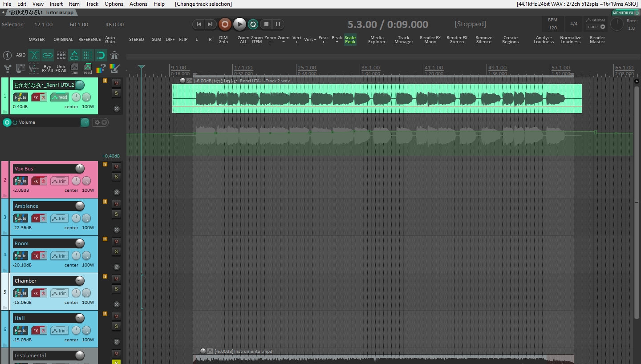The image size is (641, 364).
Task: Open the read automation mode on track 1
Action: click(x=59, y=97)
